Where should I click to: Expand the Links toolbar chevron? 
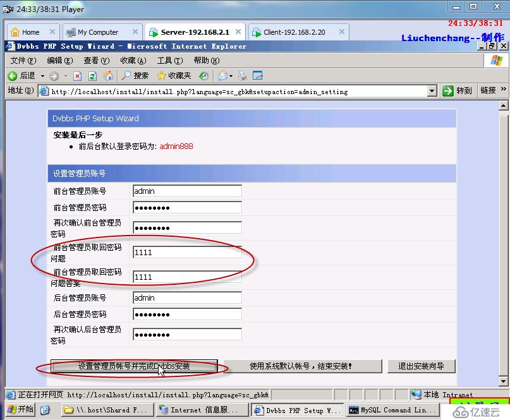[503, 89]
